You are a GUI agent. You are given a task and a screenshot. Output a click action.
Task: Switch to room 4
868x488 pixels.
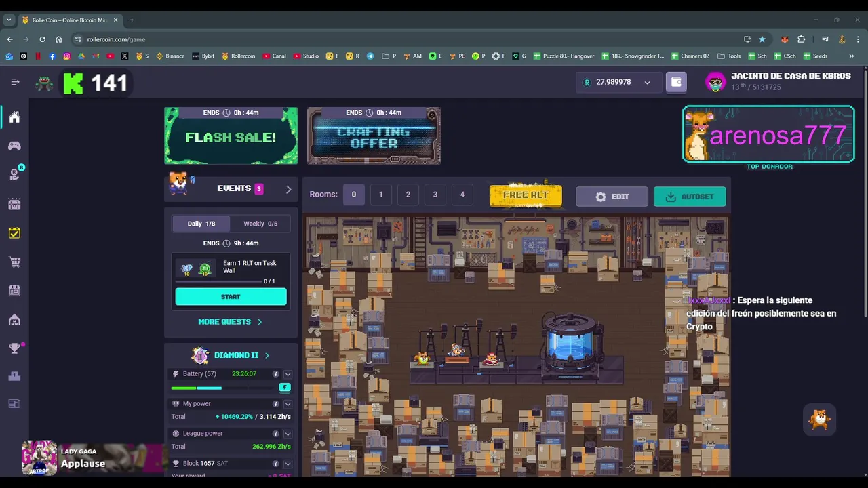coord(462,195)
